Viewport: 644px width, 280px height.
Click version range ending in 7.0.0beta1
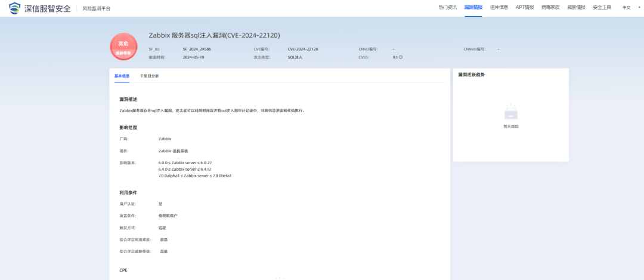click(x=195, y=176)
